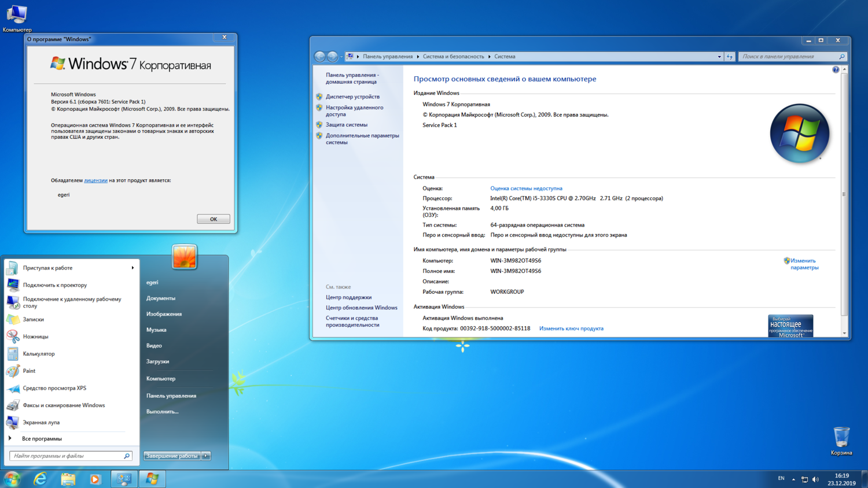The width and height of the screenshot is (868, 488).
Task: Launch Paint from the Start menu
Action: click(71, 371)
